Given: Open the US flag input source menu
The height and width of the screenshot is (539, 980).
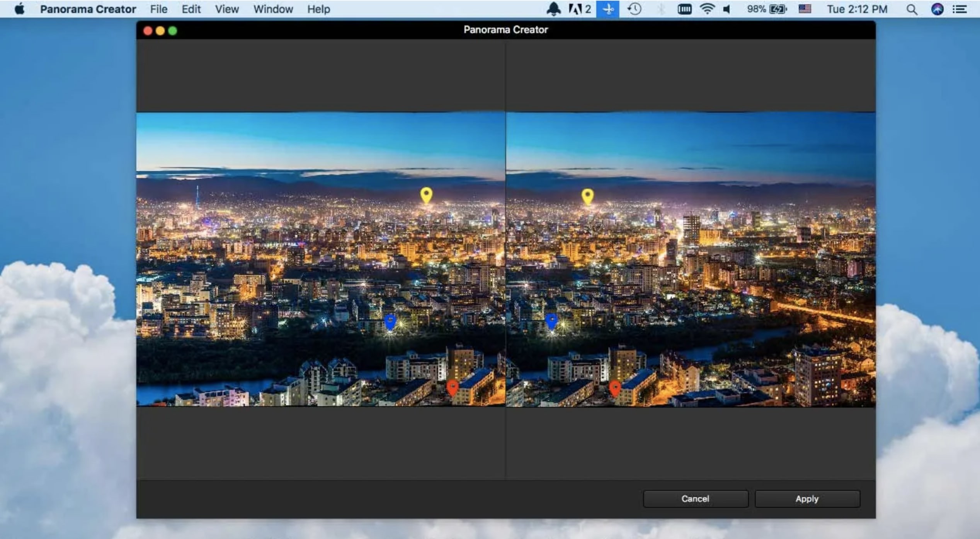Looking at the screenshot, I should coord(805,9).
